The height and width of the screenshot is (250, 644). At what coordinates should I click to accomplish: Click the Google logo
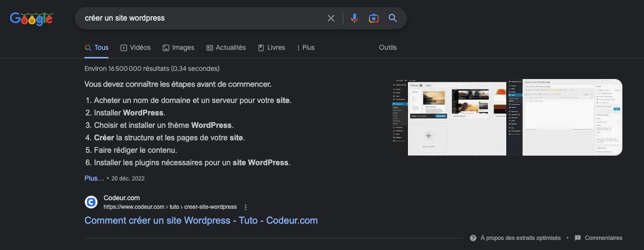(x=31, y=19)
